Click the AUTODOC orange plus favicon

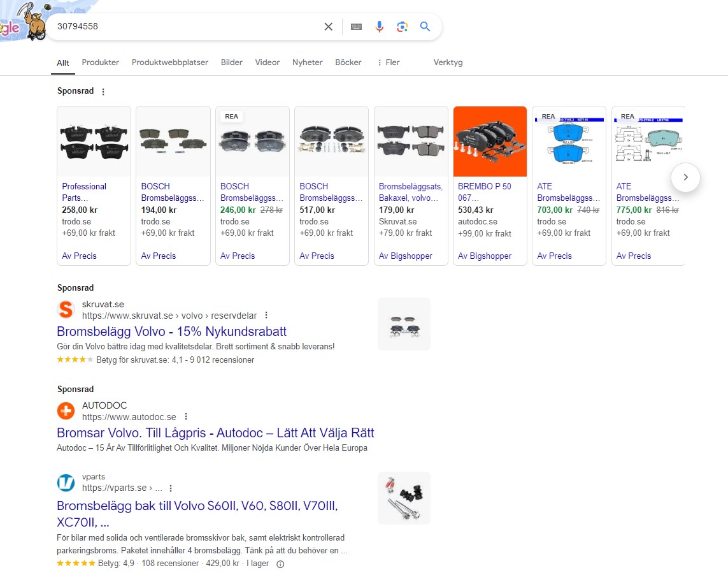tap(66, 411)
